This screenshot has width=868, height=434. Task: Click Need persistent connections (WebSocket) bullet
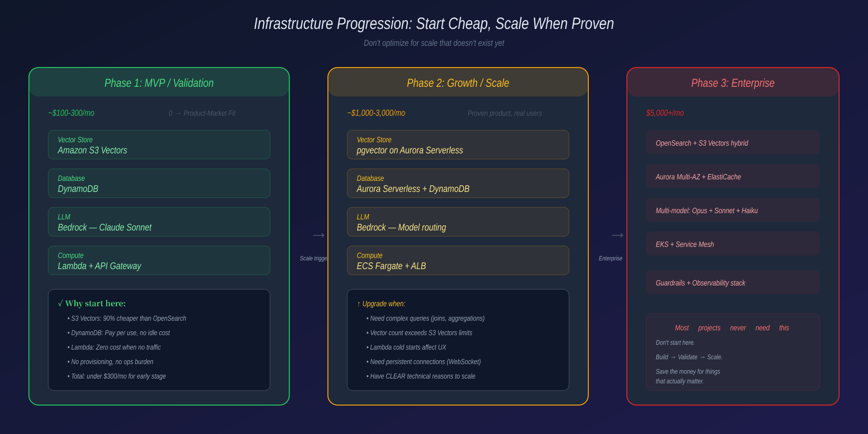point(423,362)
